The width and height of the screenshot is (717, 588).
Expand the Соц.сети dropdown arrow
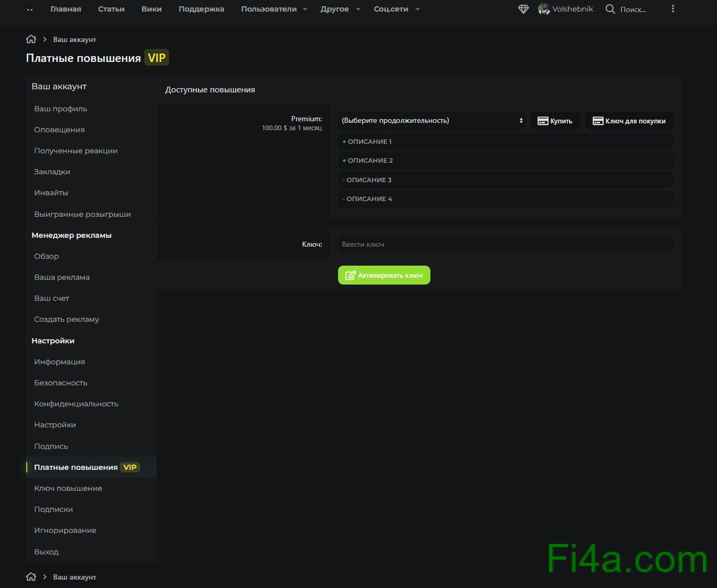coord(418,9)
